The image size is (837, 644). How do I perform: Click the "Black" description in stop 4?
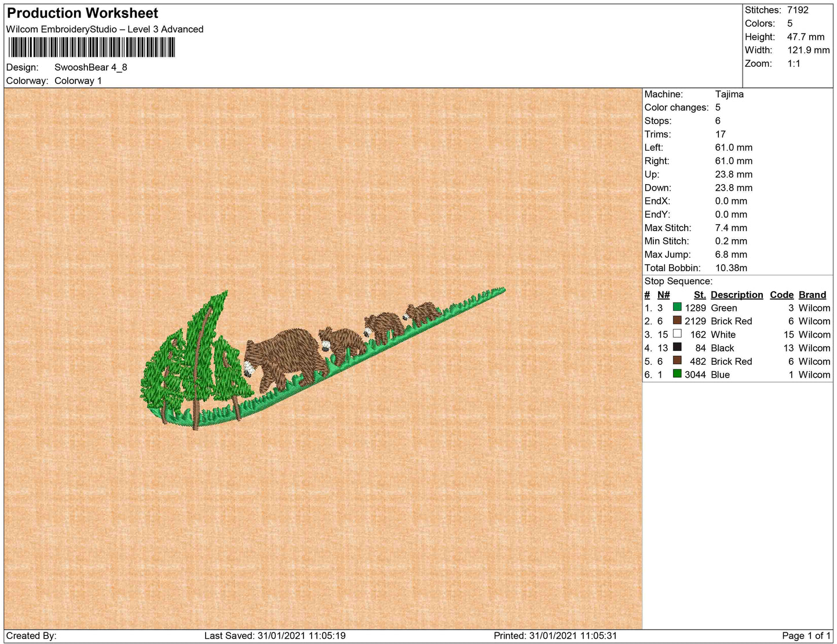[x=722, y=347]
